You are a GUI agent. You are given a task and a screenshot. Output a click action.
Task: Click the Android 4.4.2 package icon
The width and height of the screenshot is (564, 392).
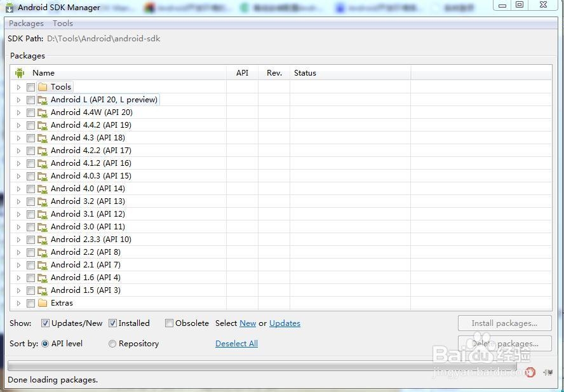point(43,125)
